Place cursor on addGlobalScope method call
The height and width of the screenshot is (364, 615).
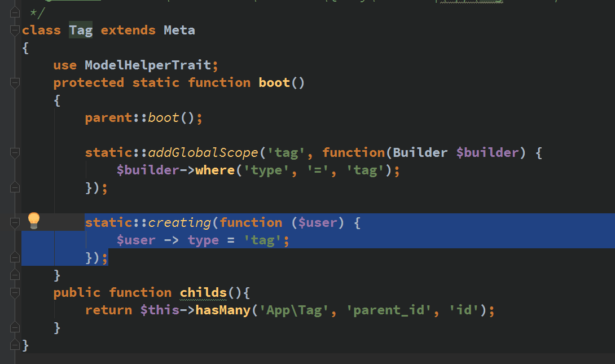(x=203, y=152)
